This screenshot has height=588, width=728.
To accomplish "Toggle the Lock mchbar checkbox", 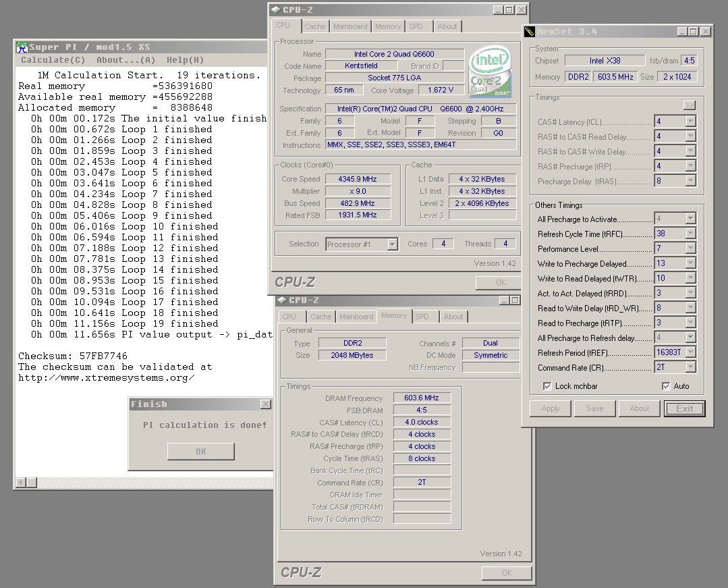I will click(x=547, y=386).
